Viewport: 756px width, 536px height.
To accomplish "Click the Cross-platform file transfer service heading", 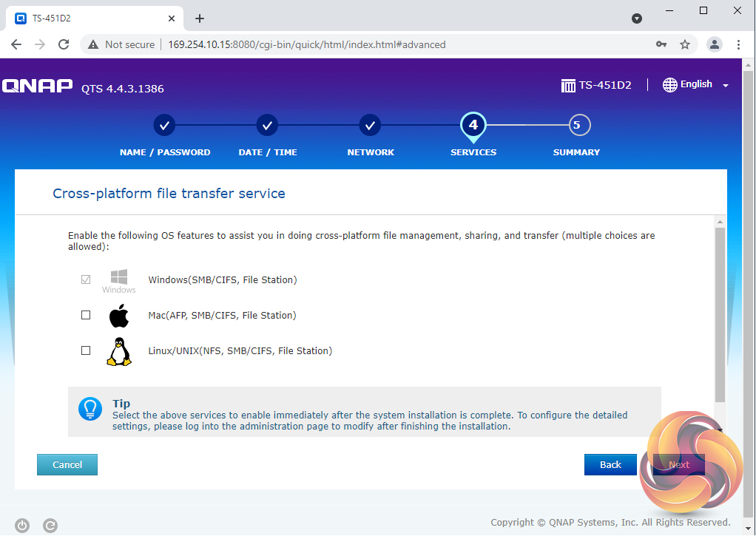I will pyautogui.click(x=169, y=193).
